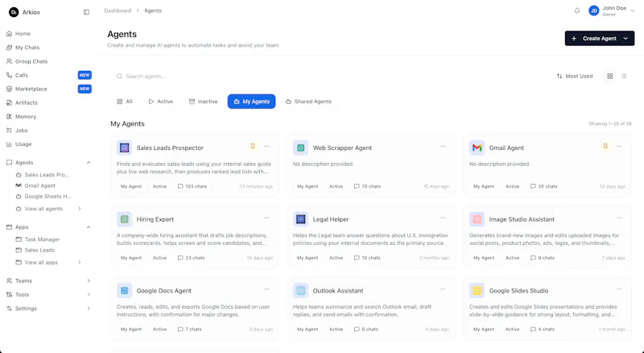Open more options for Google Docs Agent
This screenshot has width=644, height=353.
pos(266,289)
